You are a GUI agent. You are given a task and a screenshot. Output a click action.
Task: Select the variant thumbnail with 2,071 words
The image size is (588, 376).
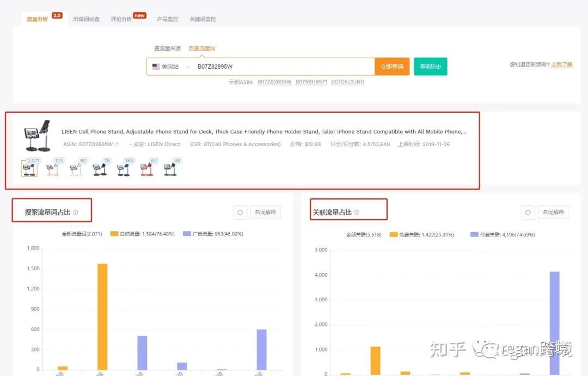point(29,168)
